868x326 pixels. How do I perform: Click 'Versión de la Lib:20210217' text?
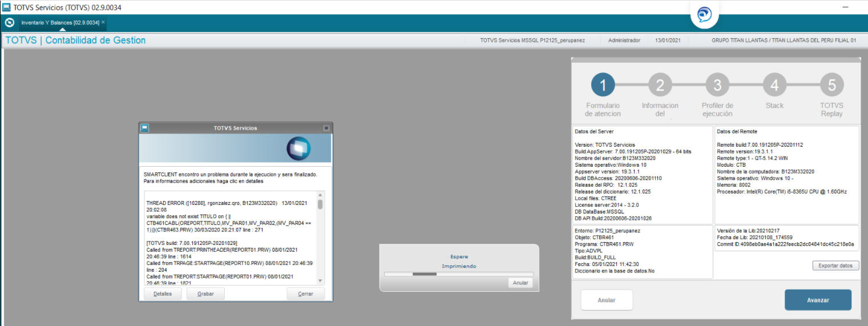coord(748,231)
